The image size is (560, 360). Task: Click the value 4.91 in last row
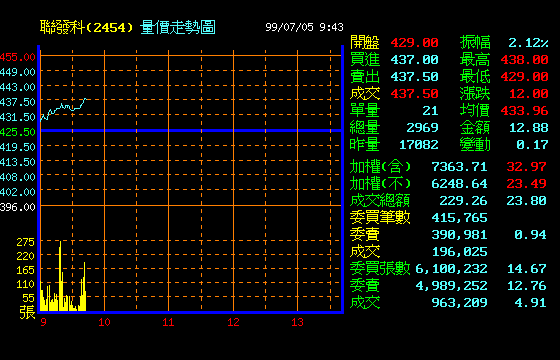point(530,302)
